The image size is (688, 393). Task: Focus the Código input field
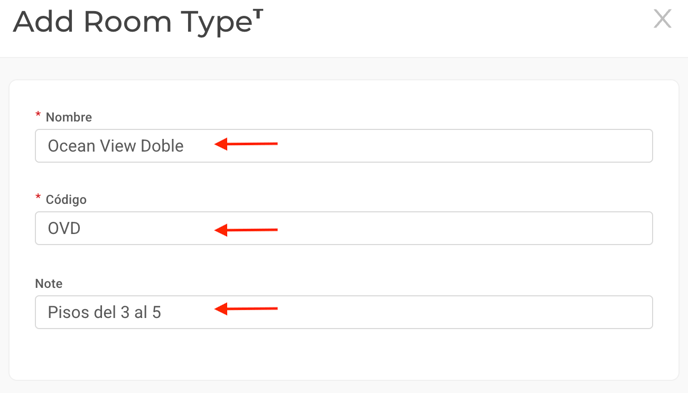pyautogui.click(x=344, y=228)
